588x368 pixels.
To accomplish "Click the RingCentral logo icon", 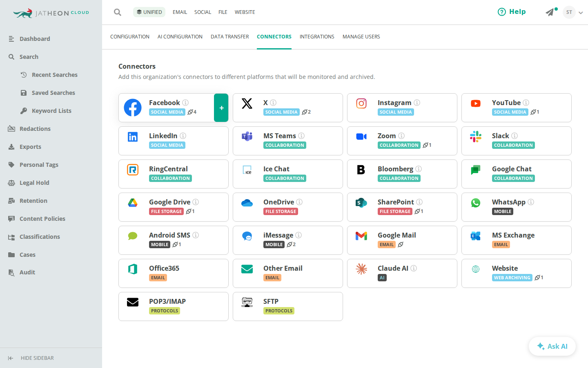I will pos(133,170).
